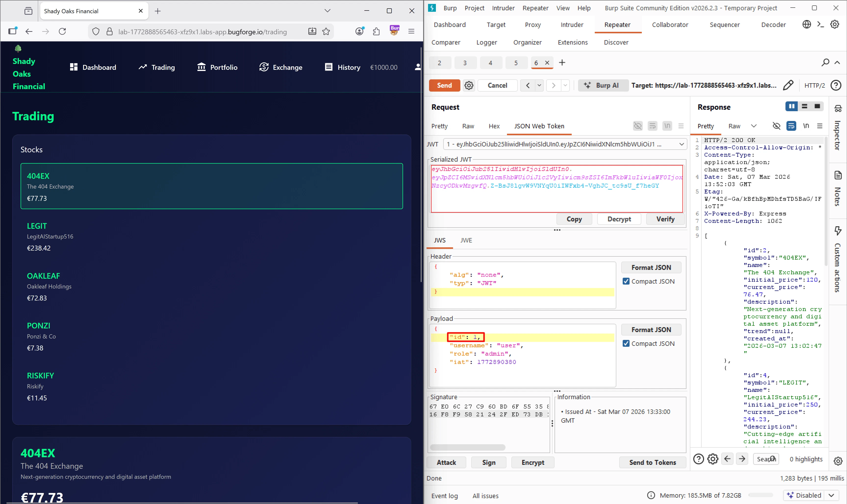Click the pencil icon to edit target
The image size is (847, 504).
(x=788, y=85)
